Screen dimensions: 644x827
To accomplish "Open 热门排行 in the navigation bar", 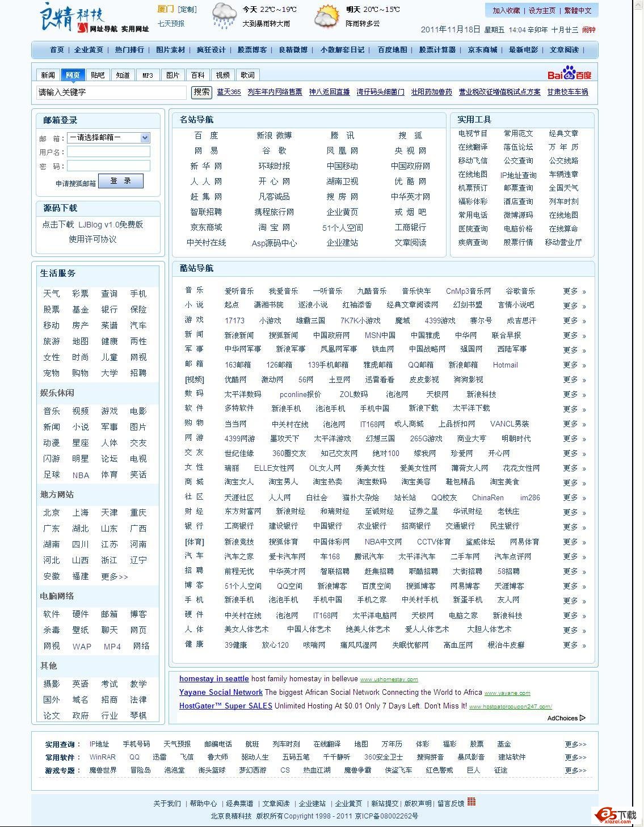I will [x=129, y=50].
